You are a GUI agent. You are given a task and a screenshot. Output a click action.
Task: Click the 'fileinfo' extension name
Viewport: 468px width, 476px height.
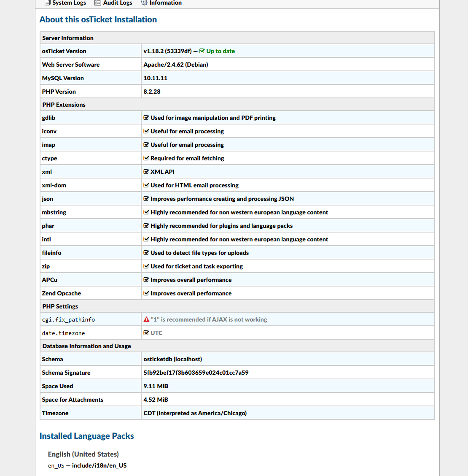(x=51, y=253)
